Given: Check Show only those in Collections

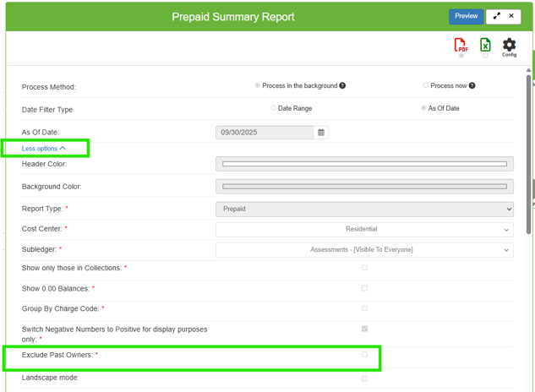Looking at the screenshot, I should click(x=364, y=268).
